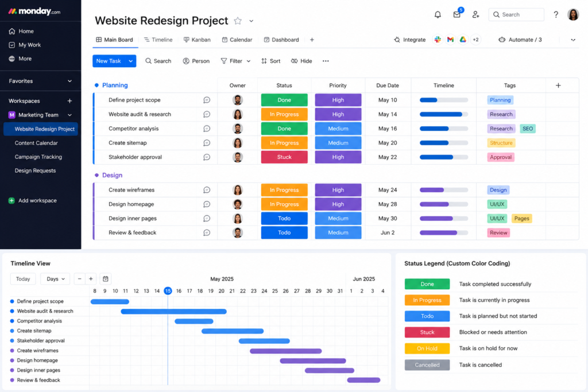Click timeline progress bar for Review & feedback
Image resolution: width=588 pixels, height=392 pixels.
coord(444,232)
